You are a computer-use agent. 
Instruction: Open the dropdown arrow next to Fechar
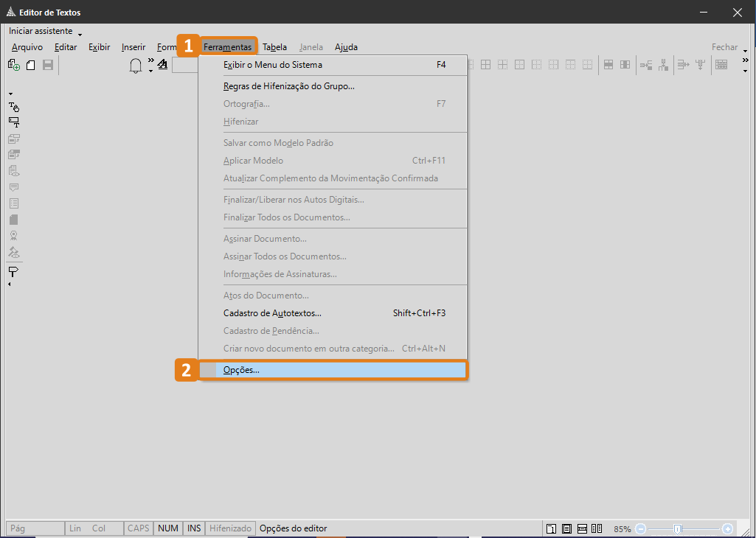745,51
